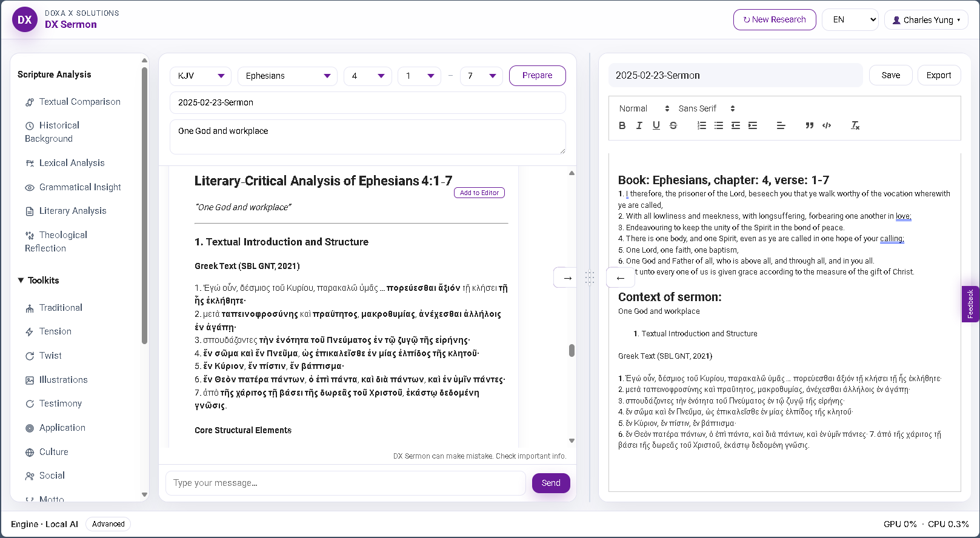Open Textual Comparison analysis
Screen dimensions: 980x538
pyautogui.click(x=73, y=102)
